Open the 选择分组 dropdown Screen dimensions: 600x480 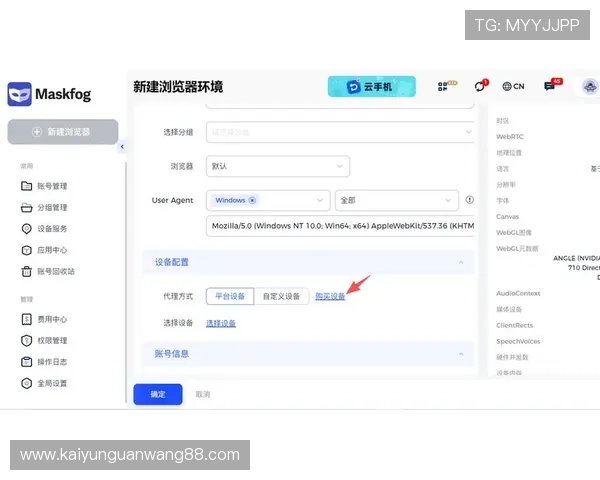coord(340,132)
